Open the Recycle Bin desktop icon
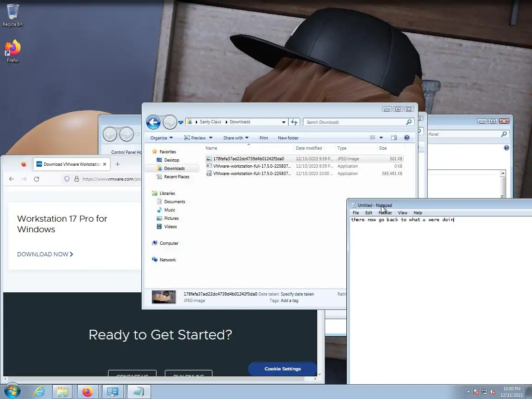This screenshot has width=532, height=399. pos(12,15)
